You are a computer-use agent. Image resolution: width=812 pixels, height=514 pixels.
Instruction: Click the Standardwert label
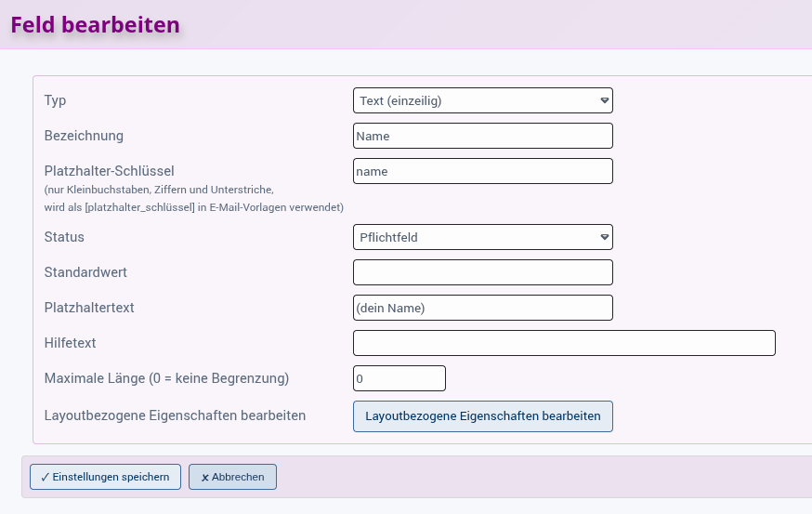click(85, 272)
